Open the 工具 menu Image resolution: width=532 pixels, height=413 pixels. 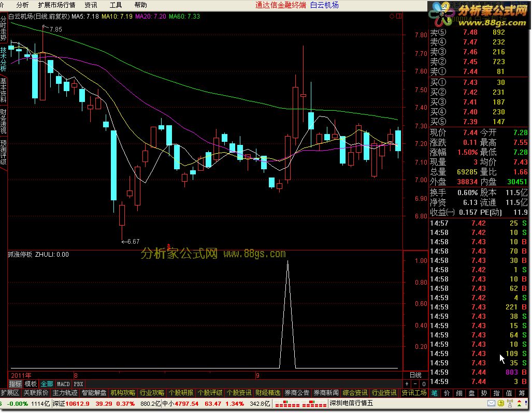pos(116,5)
